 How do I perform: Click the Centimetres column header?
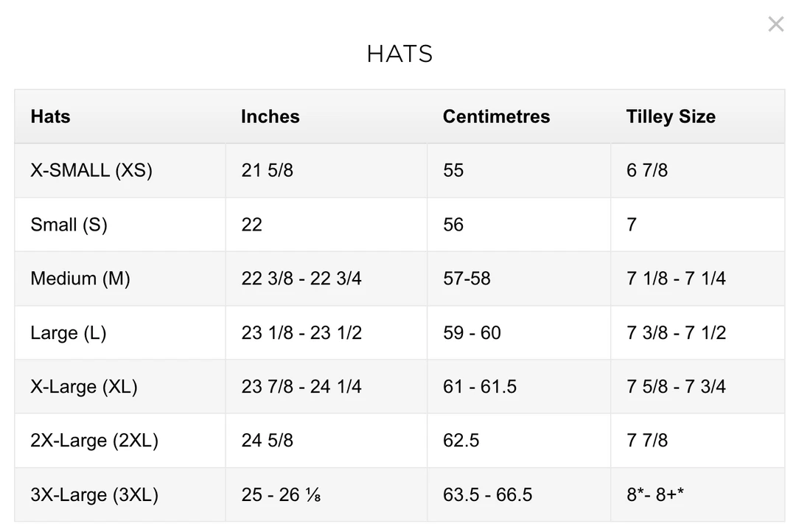pos(496,116)
